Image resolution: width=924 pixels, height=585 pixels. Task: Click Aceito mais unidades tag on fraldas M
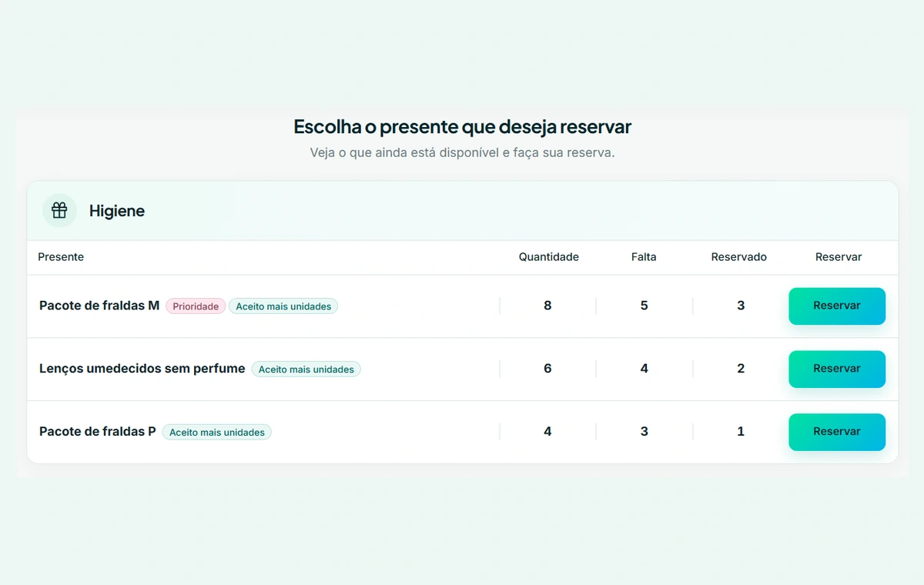click(283, 306)
